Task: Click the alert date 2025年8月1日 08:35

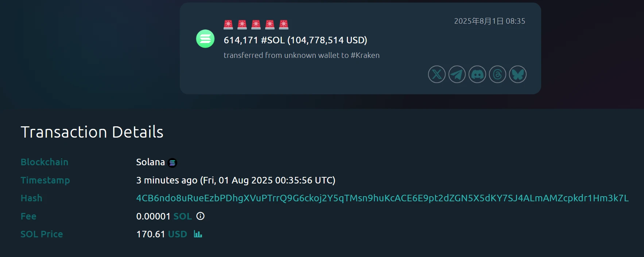Action: (x=489, y=21)
